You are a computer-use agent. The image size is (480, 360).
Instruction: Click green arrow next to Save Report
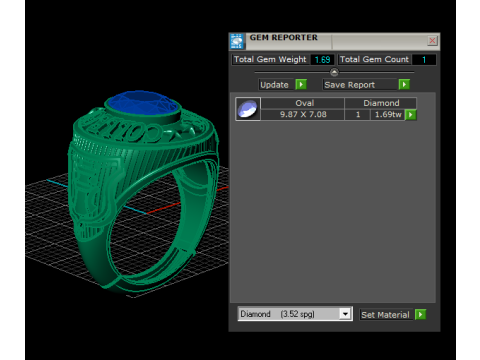tap(404, 85)
